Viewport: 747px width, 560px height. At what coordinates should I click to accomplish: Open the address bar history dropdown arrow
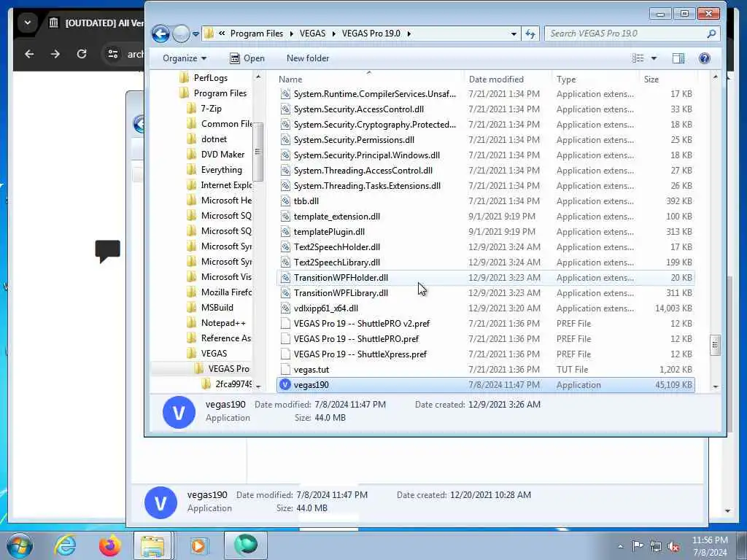(514, 34)
